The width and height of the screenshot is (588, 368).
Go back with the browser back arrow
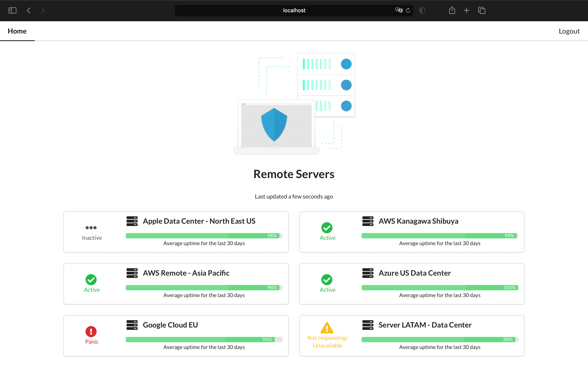tap(29, 10)
